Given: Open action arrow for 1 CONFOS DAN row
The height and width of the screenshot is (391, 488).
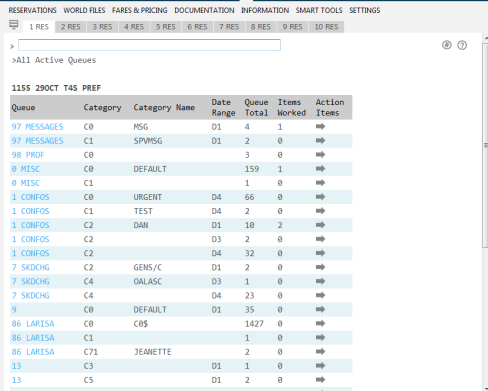Looking at the screenshot, I should tap(320, 225).
